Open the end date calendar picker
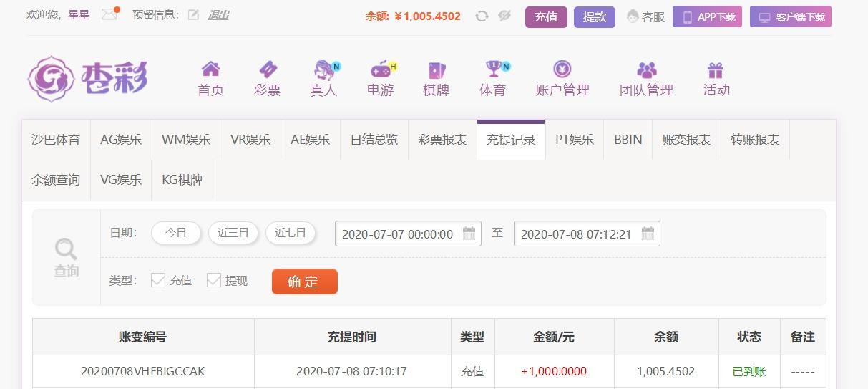The height and width of the screenshot is (389, 868). pos(648,233)
